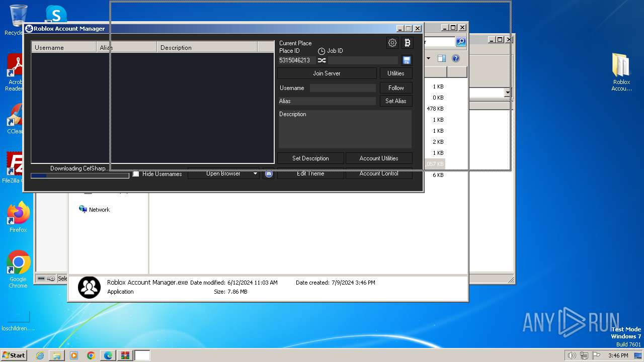Click the 3:46 PM taskbar clock
The image size is (644, 362).
618,355
